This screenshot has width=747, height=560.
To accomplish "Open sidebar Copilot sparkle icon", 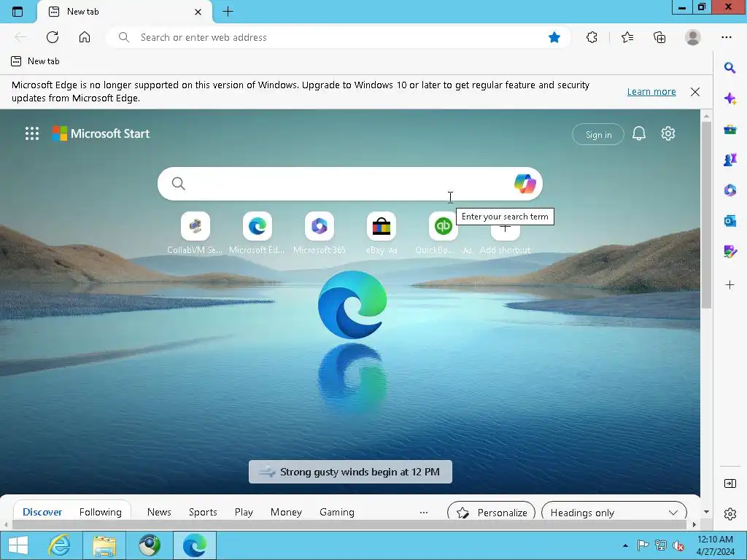I will click(x=729, y=98).
